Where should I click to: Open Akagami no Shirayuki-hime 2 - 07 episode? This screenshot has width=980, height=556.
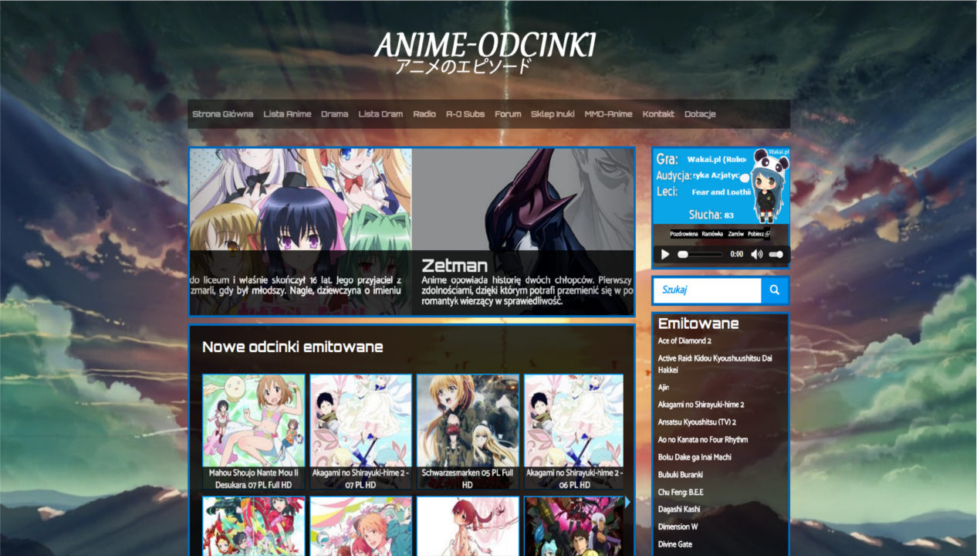(x=360, y=432)
